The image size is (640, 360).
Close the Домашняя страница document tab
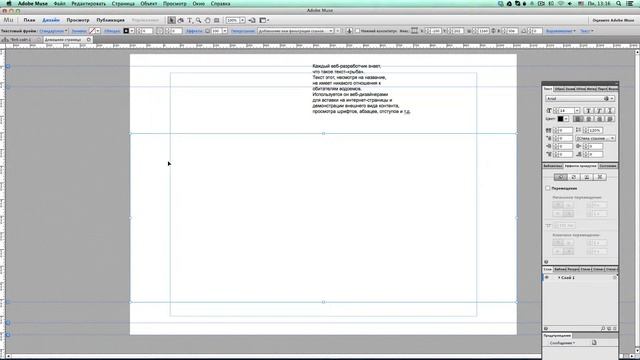coord(89,40)
